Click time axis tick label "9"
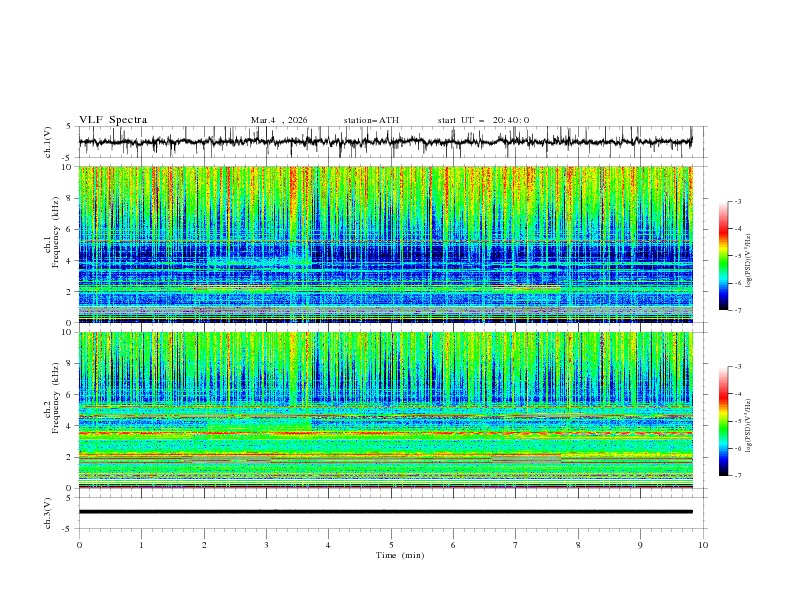Image resolution: width=792 pixels, height=612 pixels. (x=640, y=545)
